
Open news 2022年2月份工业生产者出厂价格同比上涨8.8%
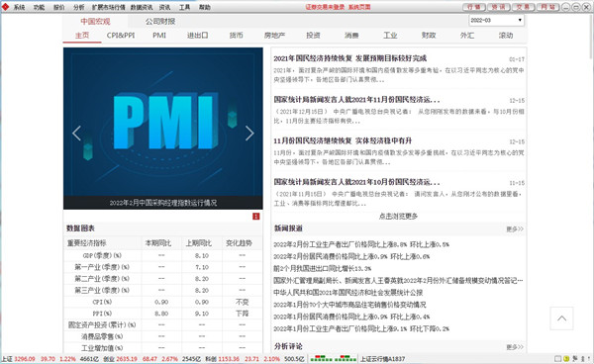coord(361,244)
